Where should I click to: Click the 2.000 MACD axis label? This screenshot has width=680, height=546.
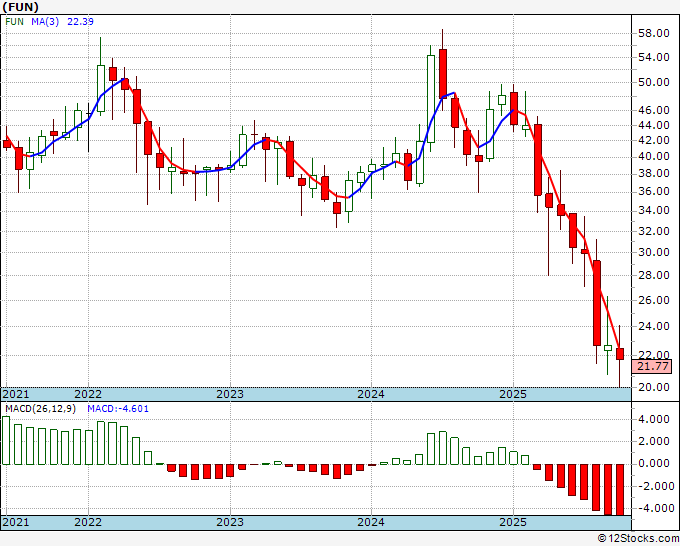point(654,441)
